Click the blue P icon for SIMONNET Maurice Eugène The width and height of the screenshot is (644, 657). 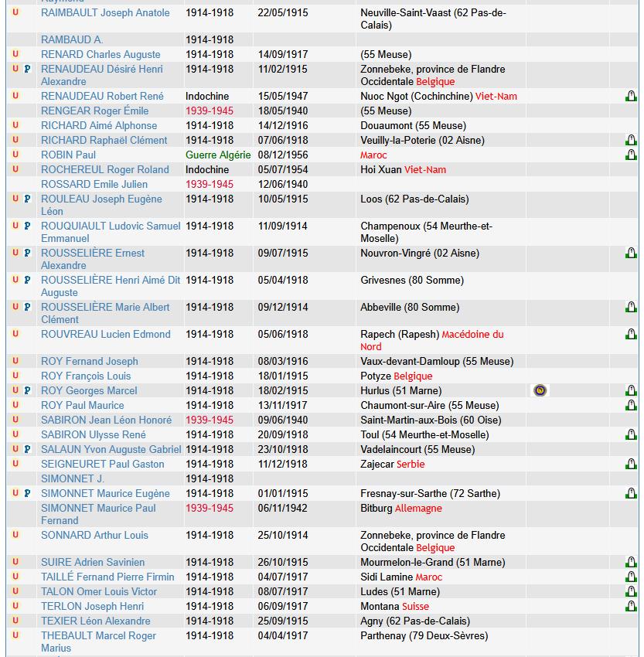[27, 494]
